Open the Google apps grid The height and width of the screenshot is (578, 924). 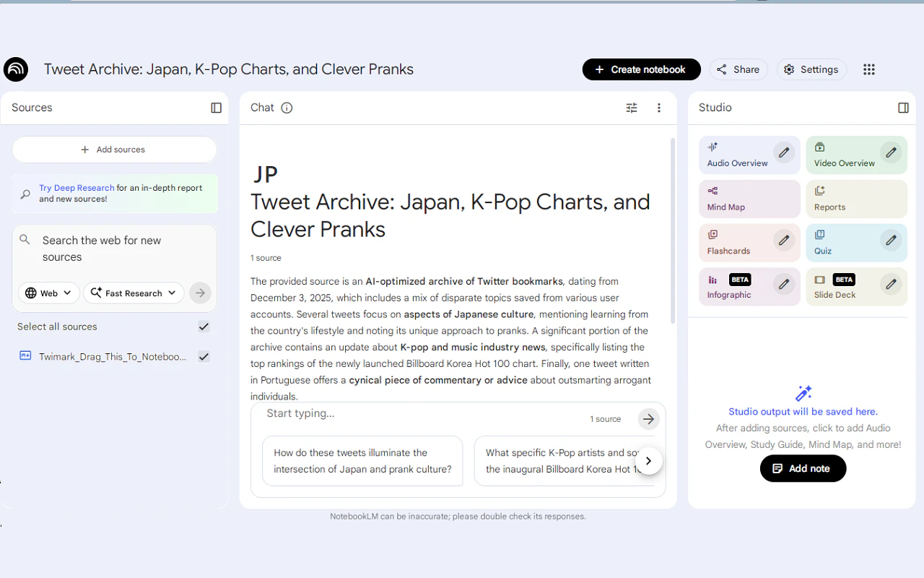869,69
